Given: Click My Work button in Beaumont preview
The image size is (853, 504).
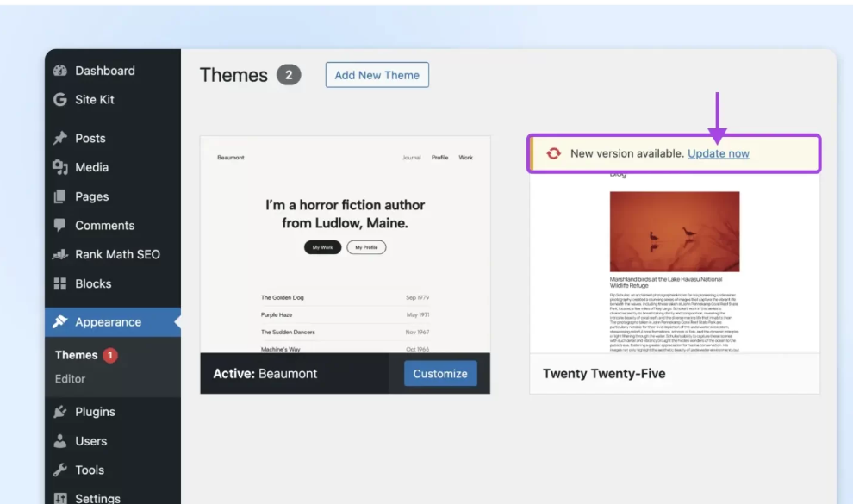Looking at the screenshot, I should tap(322, 247).
